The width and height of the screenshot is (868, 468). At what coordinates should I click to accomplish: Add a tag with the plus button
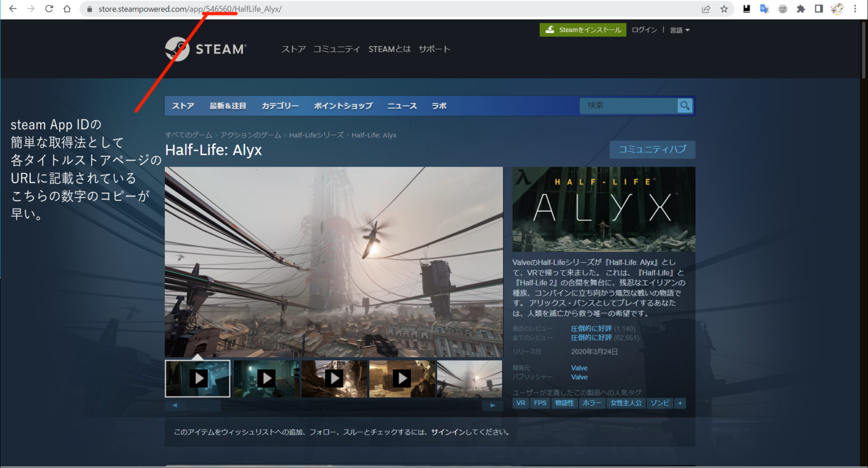pyautogui.click(x=680, y=403)
